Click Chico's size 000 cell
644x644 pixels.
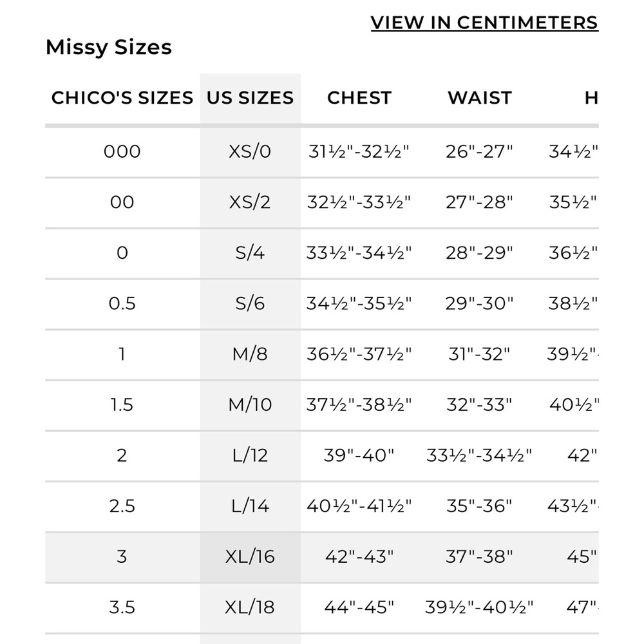click(x=122, y=151)
